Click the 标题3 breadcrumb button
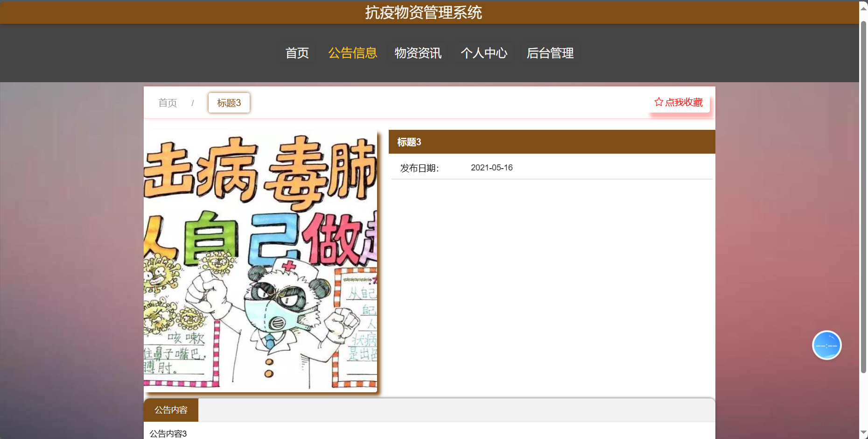868x439 pixels. coord(229,103)
